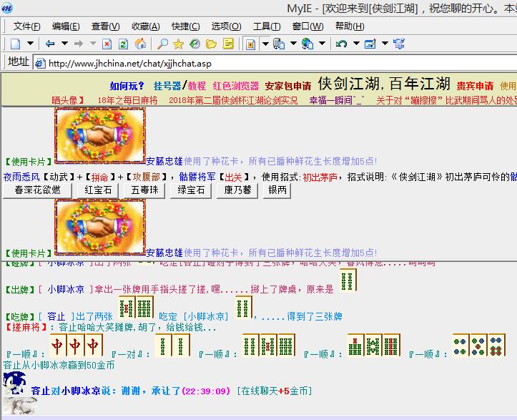
Task: Click the computer pages toolbar icon
Action: pyautogui.click(x=279, y=44)
